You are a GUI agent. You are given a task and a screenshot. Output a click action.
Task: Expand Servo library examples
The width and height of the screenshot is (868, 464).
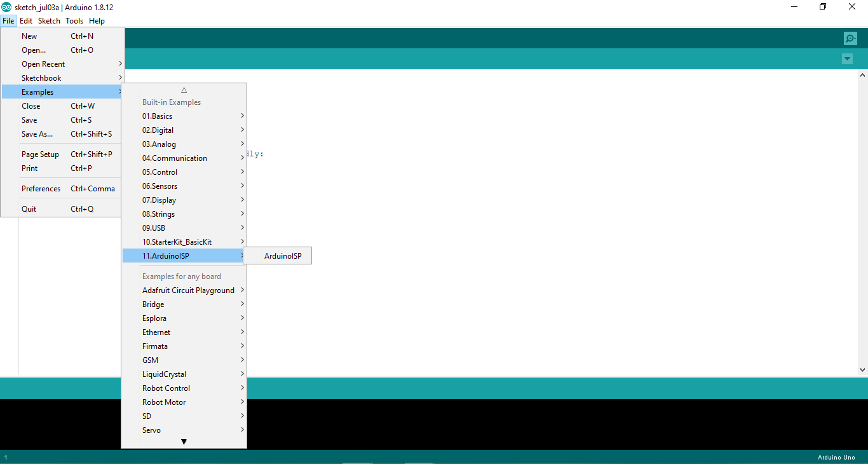(184, 430)
